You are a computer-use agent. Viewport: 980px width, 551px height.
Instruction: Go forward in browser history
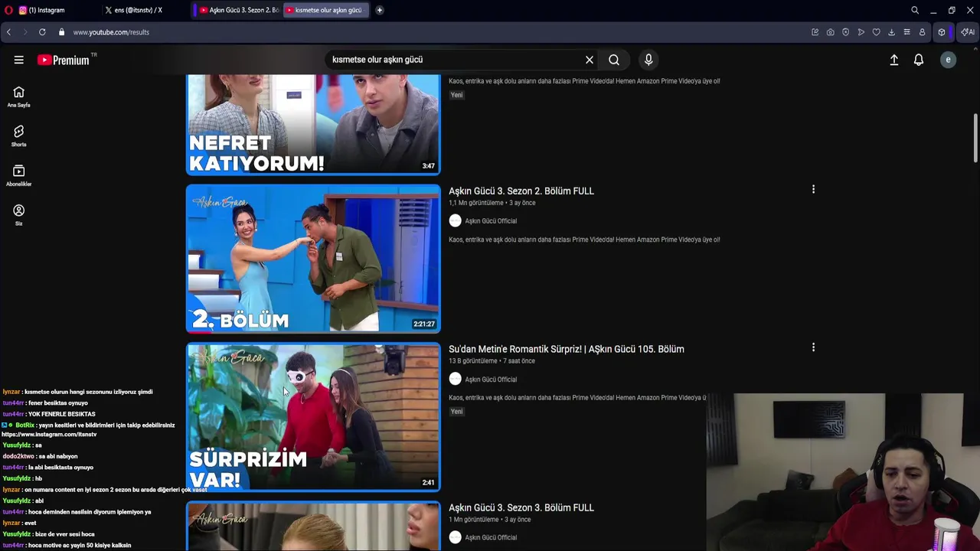[24, 32]
